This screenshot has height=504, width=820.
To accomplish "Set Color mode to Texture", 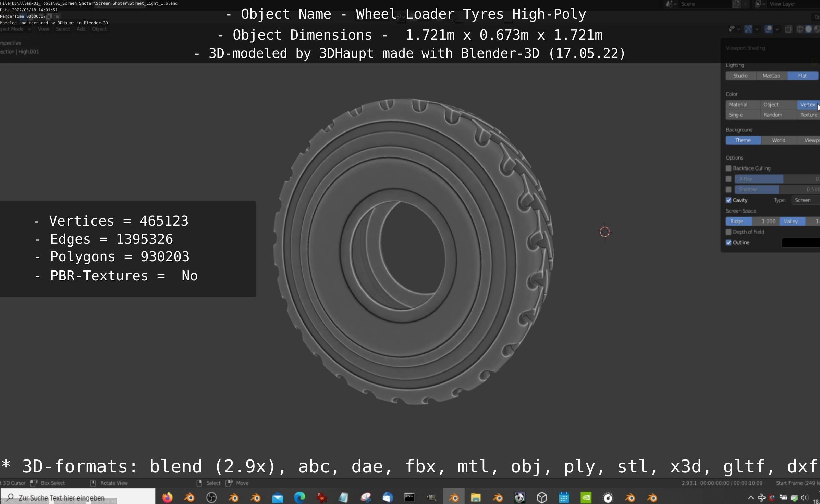I will (808, 115).
